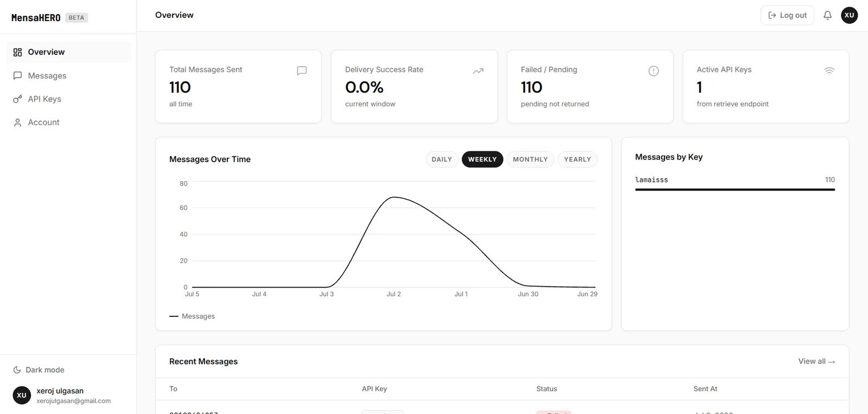This screenshot has width=868, height=414.
Task: Click 'pending not returned' caption
Action: [x=555, y=104]
